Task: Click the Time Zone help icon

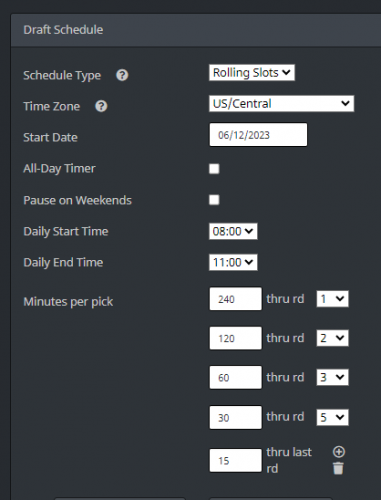Action: [101, 106]
